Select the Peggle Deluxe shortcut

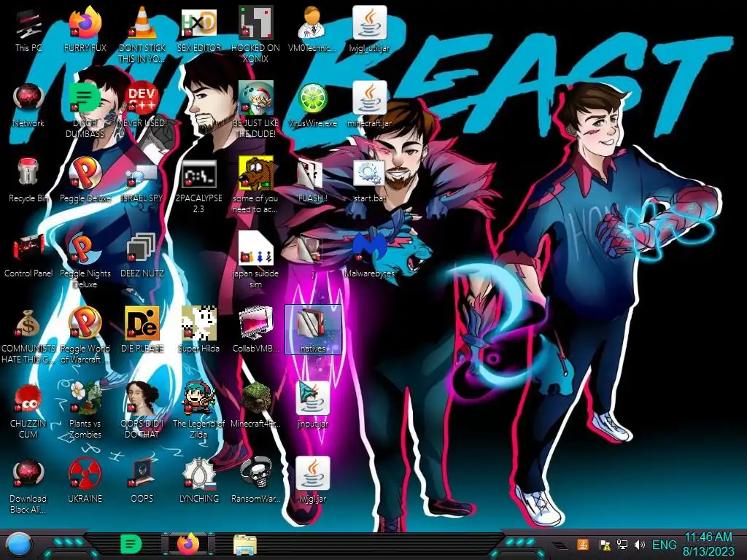(85, 181)
